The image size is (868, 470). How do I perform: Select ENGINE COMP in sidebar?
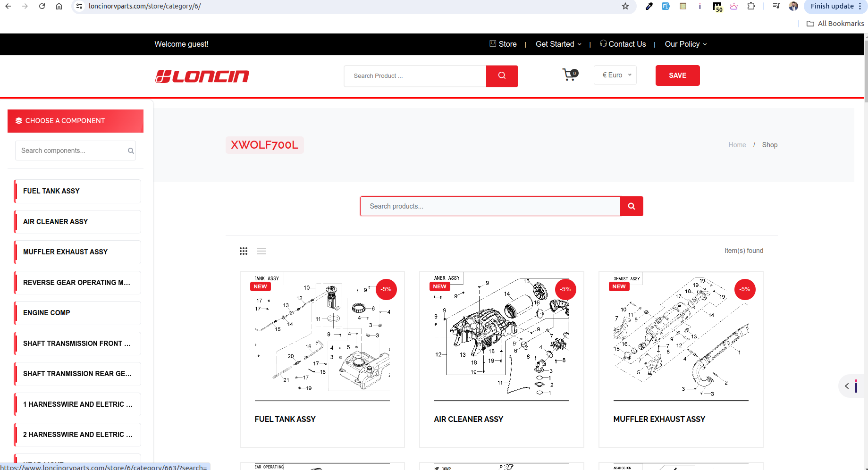[x=77, y=313]
